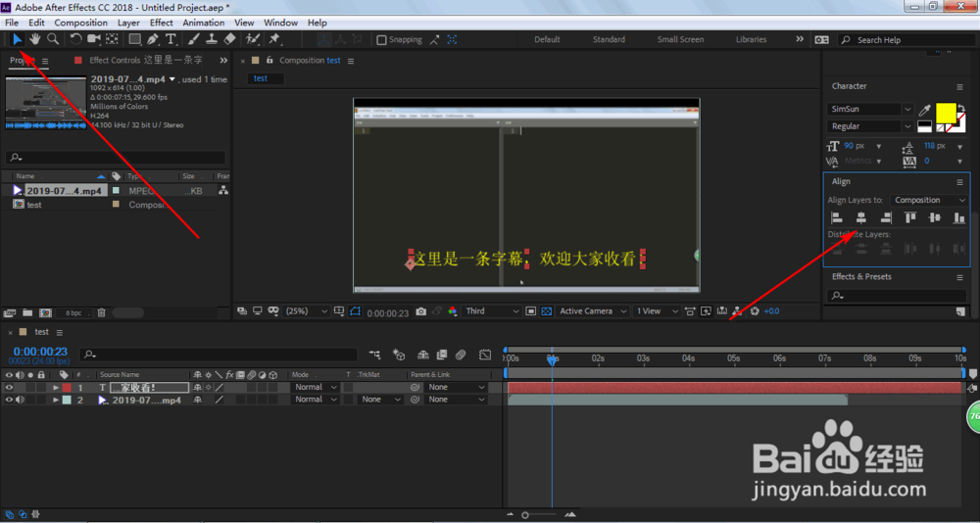Open the File menu

pyautogui.click(x=11, y=23)
